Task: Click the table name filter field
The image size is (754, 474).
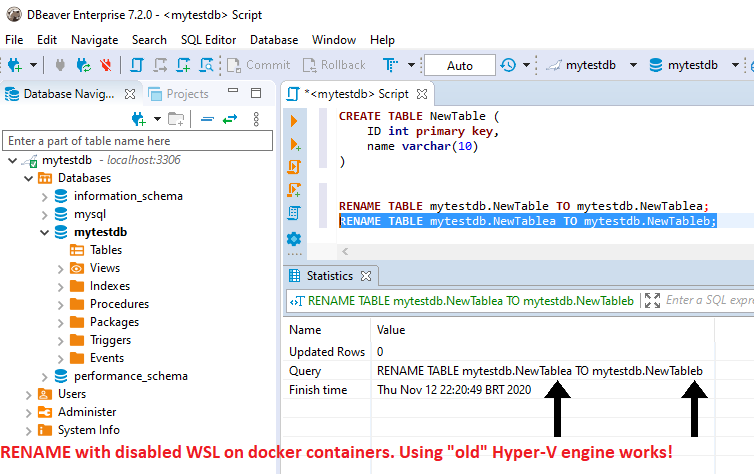Action: point(130,141)
